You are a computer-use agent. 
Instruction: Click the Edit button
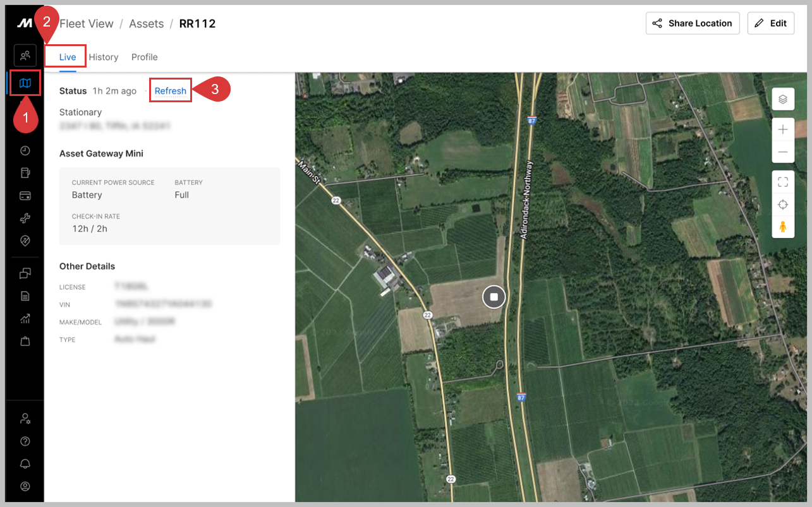tap(771, 23)
